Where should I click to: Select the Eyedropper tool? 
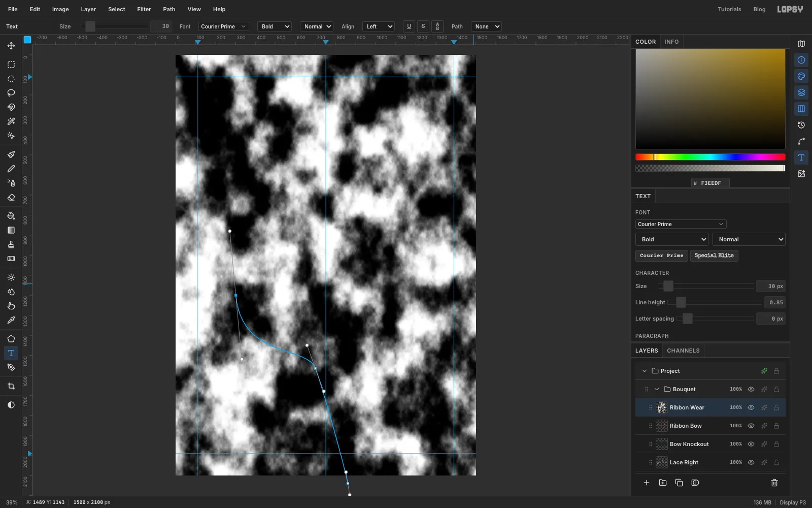click(11, 320)
